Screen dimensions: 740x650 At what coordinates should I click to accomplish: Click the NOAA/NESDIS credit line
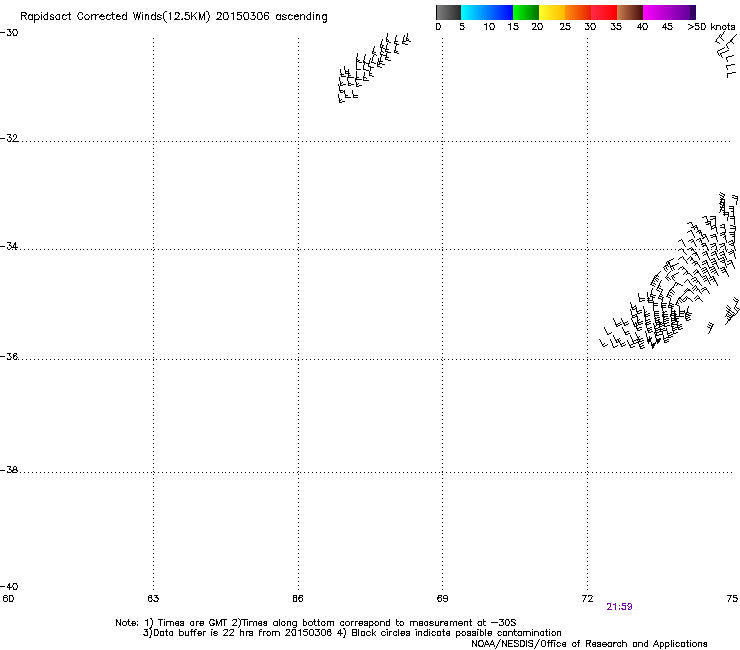pyautogui.click(x=589, y=644)
